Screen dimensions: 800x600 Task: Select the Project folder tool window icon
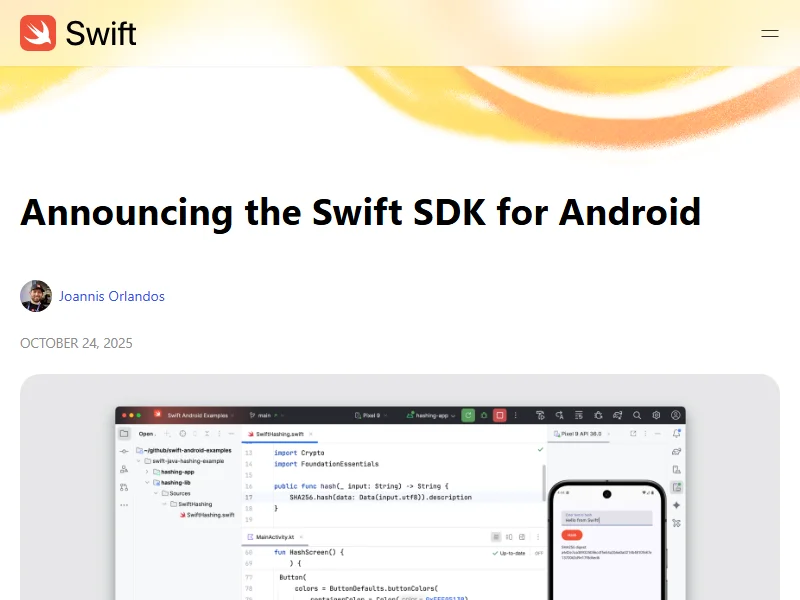(x=124, y=434)
